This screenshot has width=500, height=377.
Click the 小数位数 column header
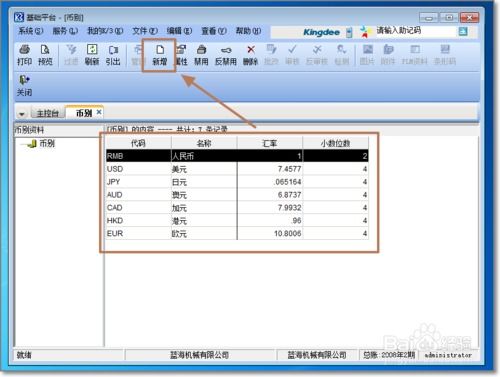tap(335, 143)
